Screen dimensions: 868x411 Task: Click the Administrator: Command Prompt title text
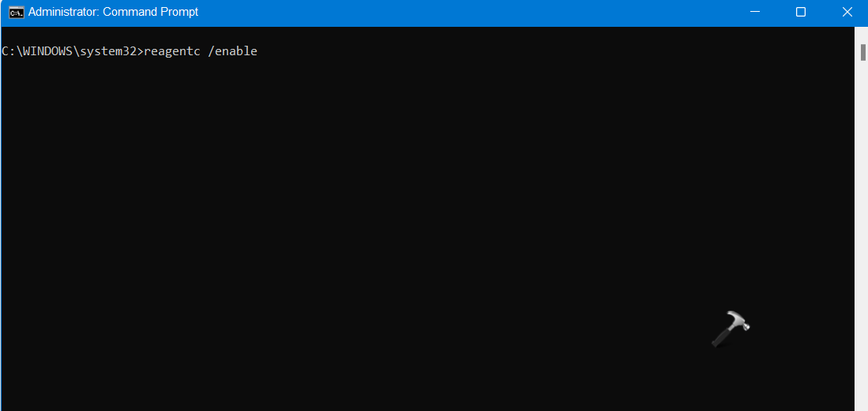[x=114, y=12]
